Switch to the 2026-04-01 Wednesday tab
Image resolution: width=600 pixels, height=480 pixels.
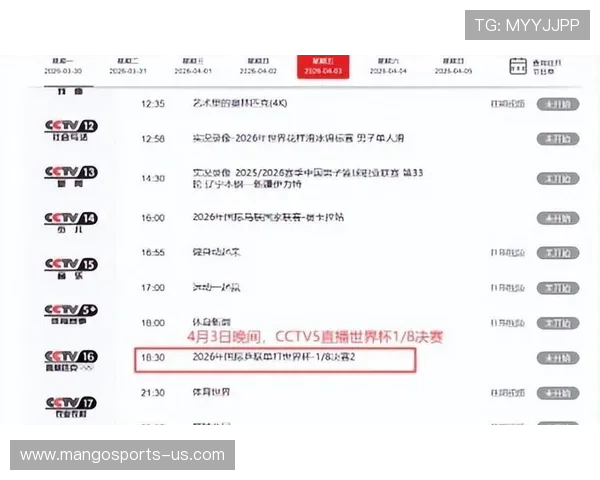tap(193, 66)
